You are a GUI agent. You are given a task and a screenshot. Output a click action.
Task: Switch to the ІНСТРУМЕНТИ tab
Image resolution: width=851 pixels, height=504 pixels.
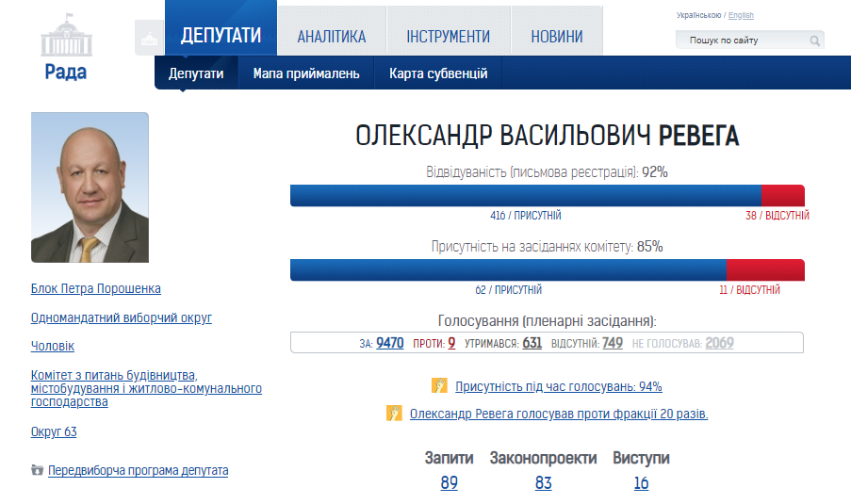click(449, 31)
